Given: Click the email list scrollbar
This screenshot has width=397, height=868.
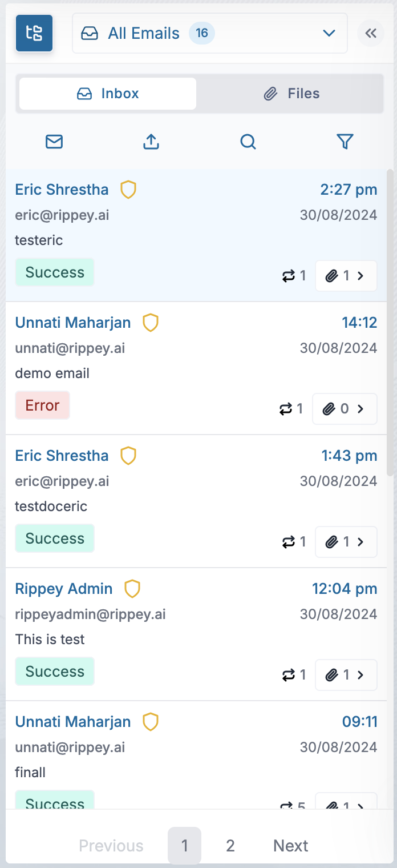Looking at the screenshot, I should tap(390, 320).
